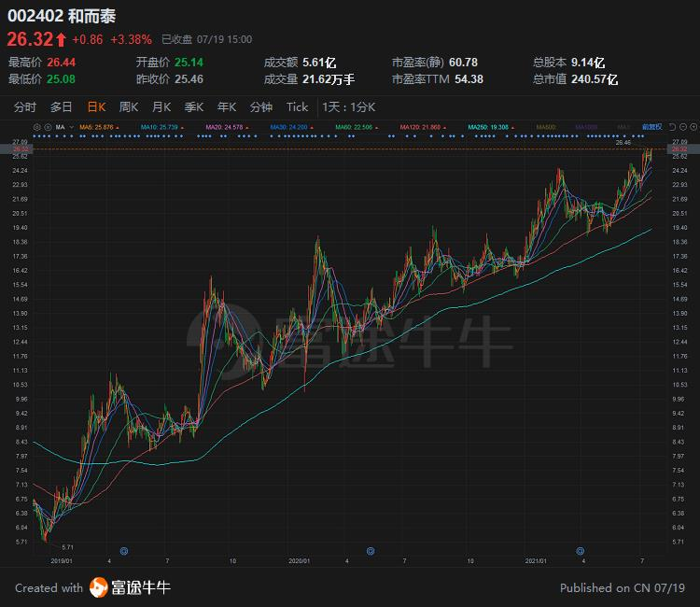Click the 002402 和而泰 stock title
This screenshot has width=700, height=607.
(x=62, y=16)
